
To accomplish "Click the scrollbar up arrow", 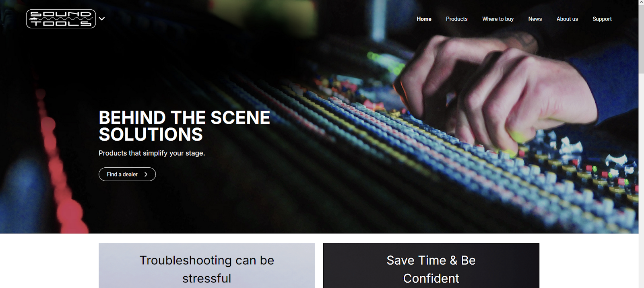I will 641,2.
